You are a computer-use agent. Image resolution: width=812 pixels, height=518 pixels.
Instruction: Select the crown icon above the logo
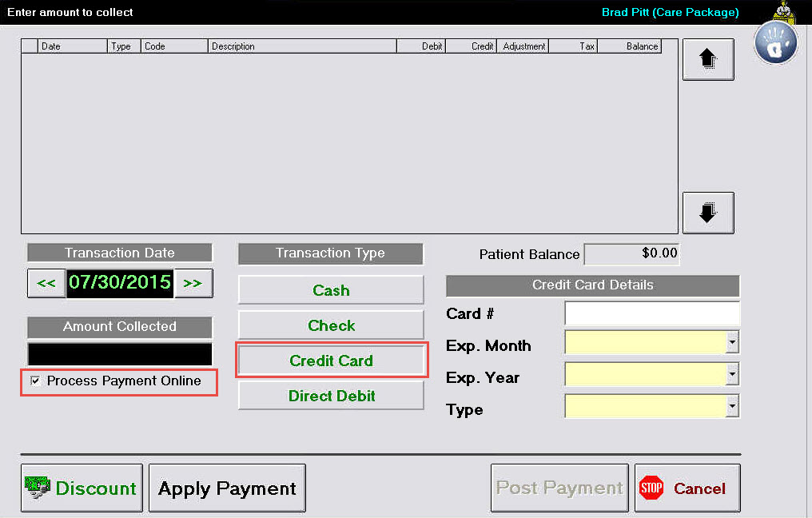782,12
